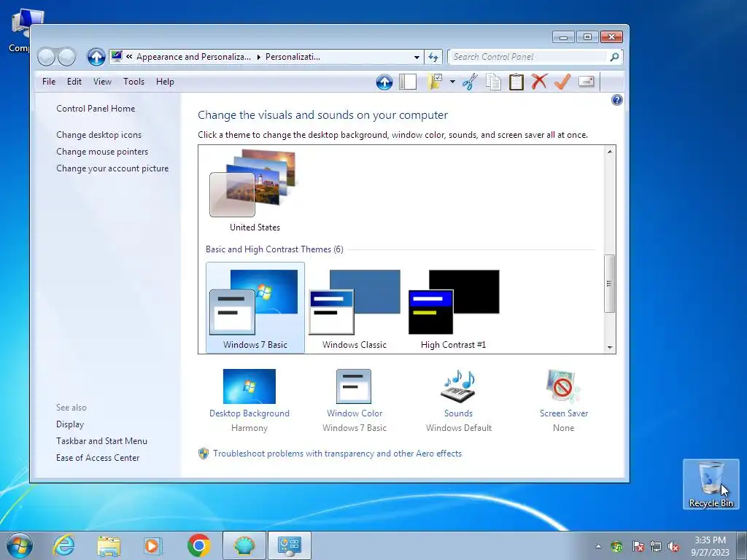Viewport: 747px width, 560px height.
Task: Go to Control Panel Home
Action: (96, 109)
